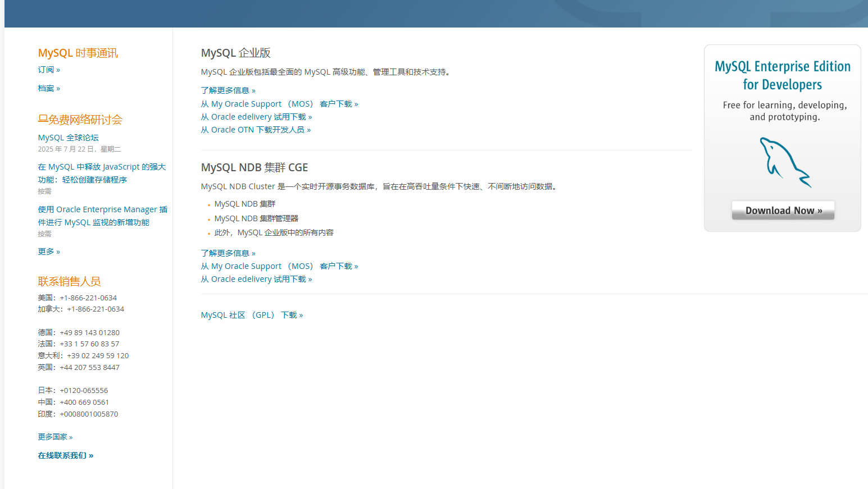Click the 美国 phone number +1-866-221-0634
The width and height of the screenshot is (868, 489).
click(x=88, y=298)
